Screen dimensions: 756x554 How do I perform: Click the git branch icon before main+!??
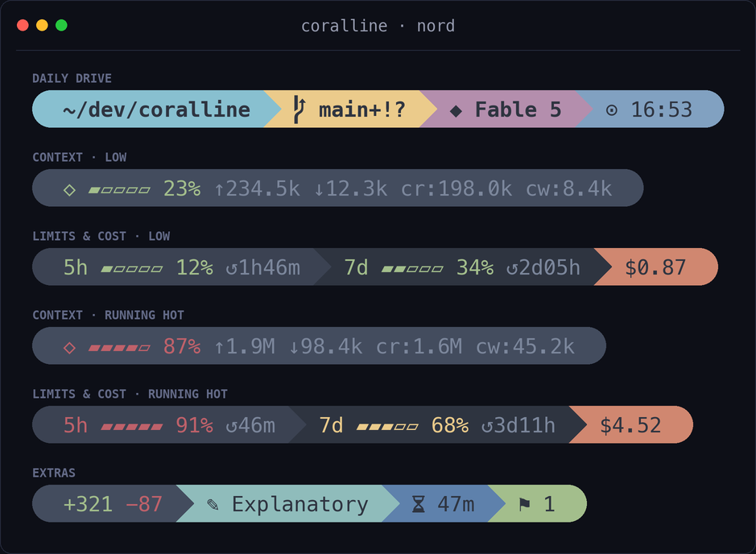click(300, 110)
